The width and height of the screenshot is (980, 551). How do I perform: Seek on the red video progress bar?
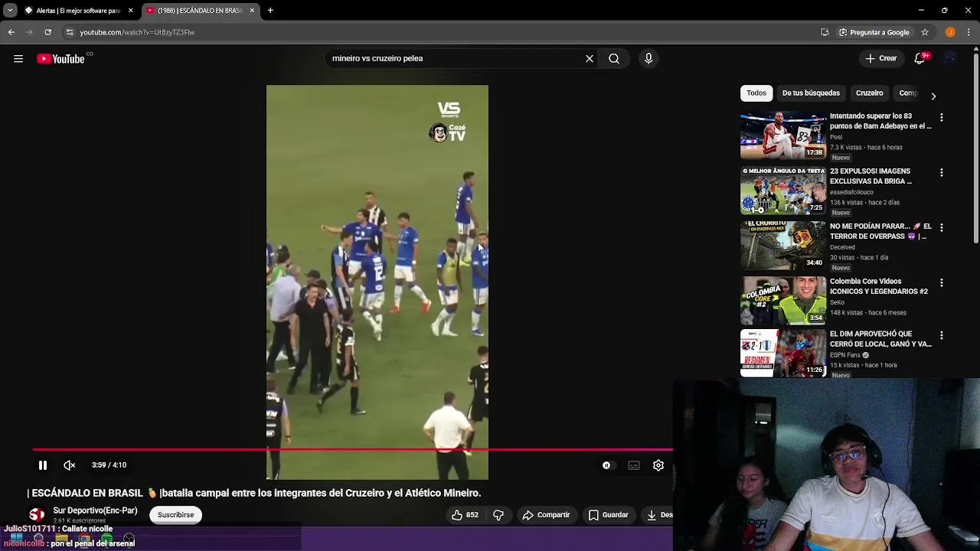coord(352,450)
